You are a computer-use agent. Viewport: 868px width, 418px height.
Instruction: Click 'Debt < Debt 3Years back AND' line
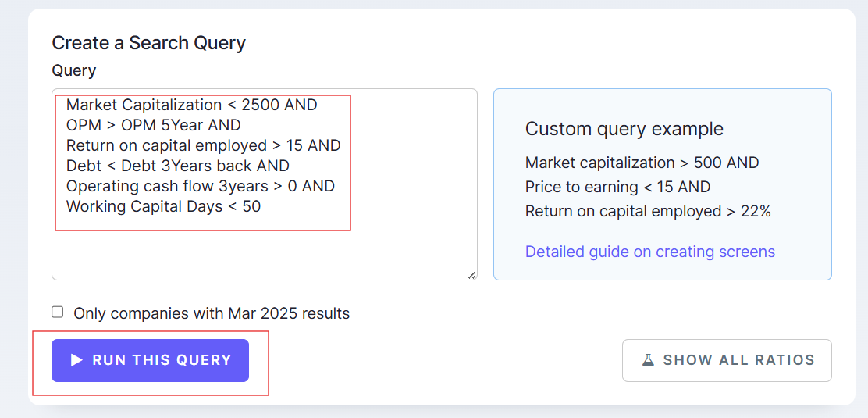pyautogui.click(x=177, y=166)
